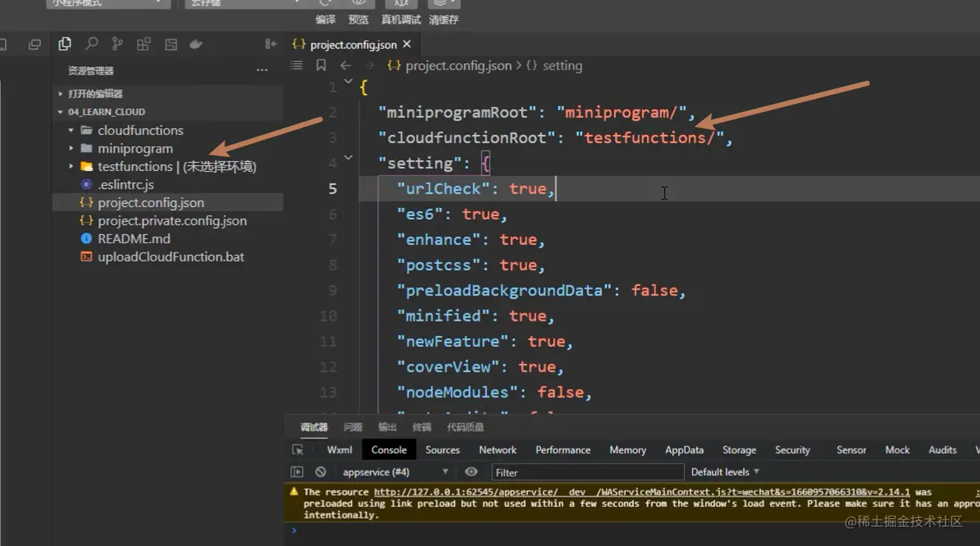Click the outline list icon in the editor toolbar

tap(297, 65)
